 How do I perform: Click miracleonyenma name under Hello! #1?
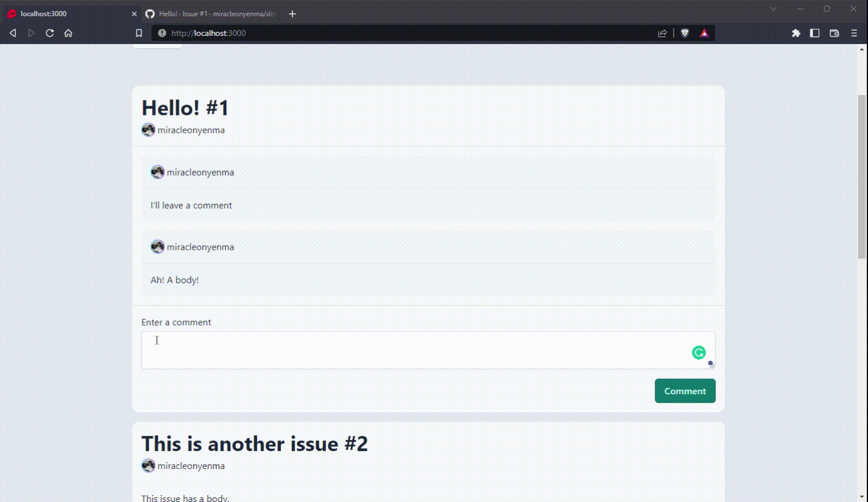tap(191, 130)
